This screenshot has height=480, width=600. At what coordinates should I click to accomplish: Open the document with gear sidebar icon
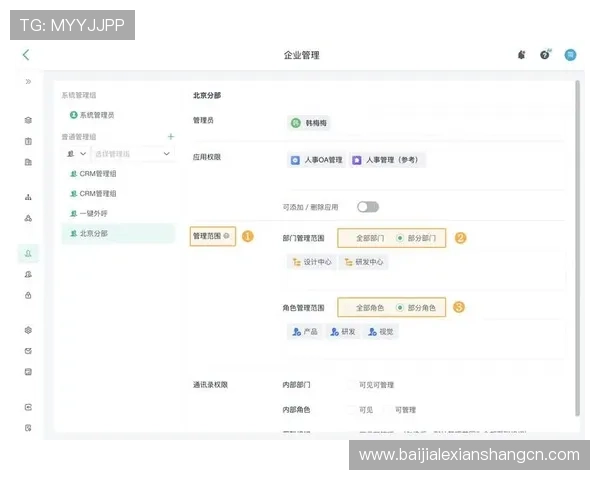(28, 428)
